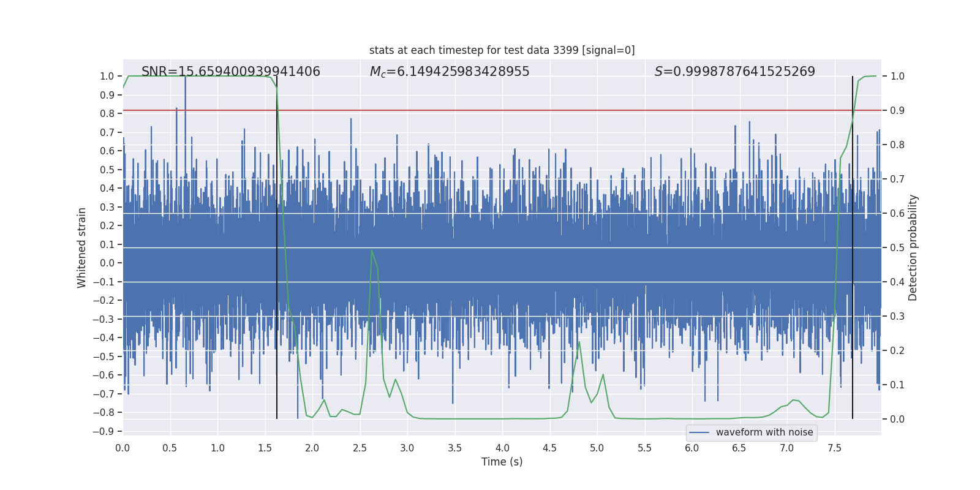Click the 'Time (s)' x-axis label
This screenshot has height=490, width=980.
pos(502,462)
